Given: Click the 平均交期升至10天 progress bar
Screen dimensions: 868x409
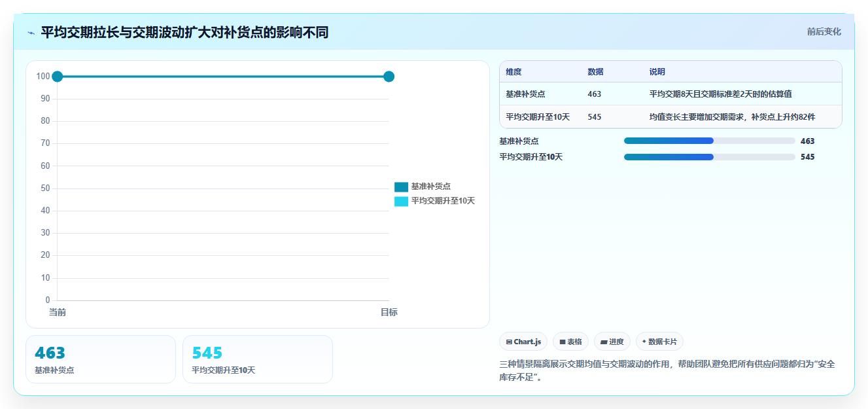Looking at the screenshot, I should click(x=710, y=157).
